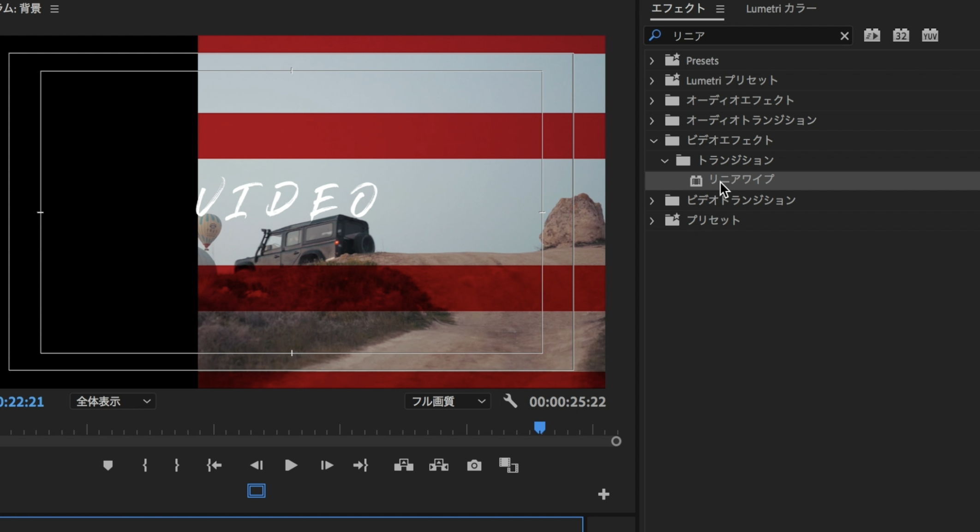This screenshot has width=980, height=532.
Task: Switch to the Lumetri カラー tab
Action: (781, 8)
